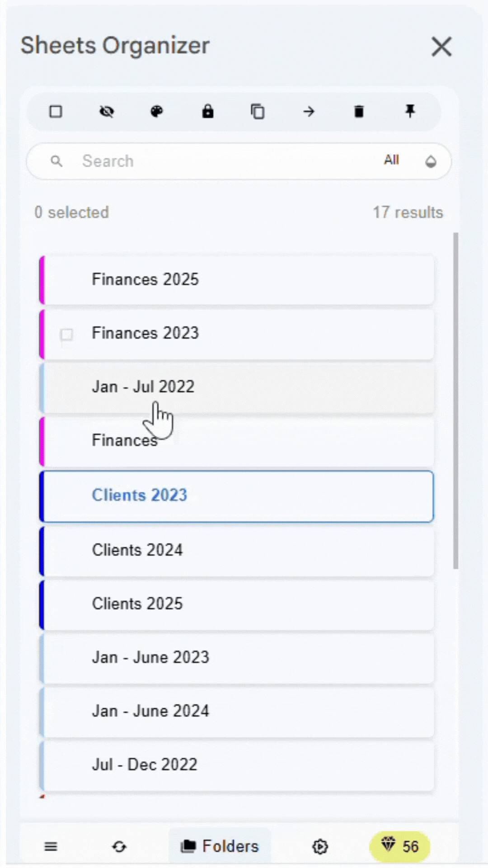Click the lock sheets icon
This screenshot has width=488, height=868.
[207, 111]
